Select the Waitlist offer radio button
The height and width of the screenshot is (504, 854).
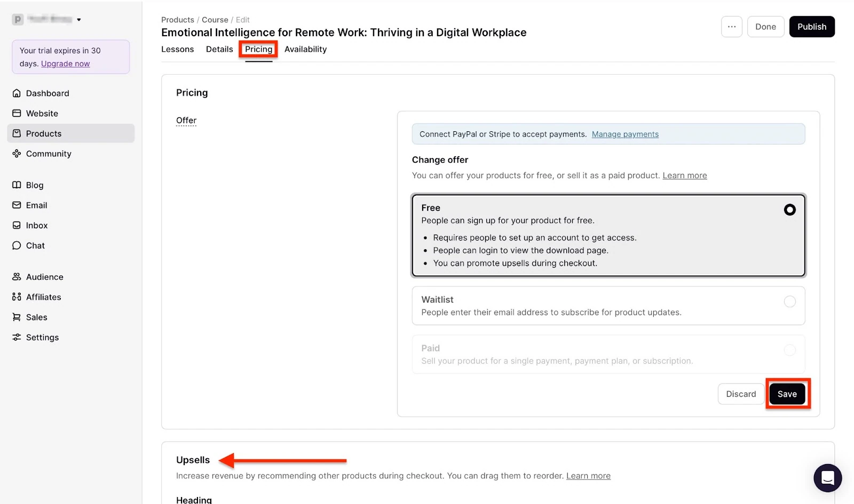(789, 301)
